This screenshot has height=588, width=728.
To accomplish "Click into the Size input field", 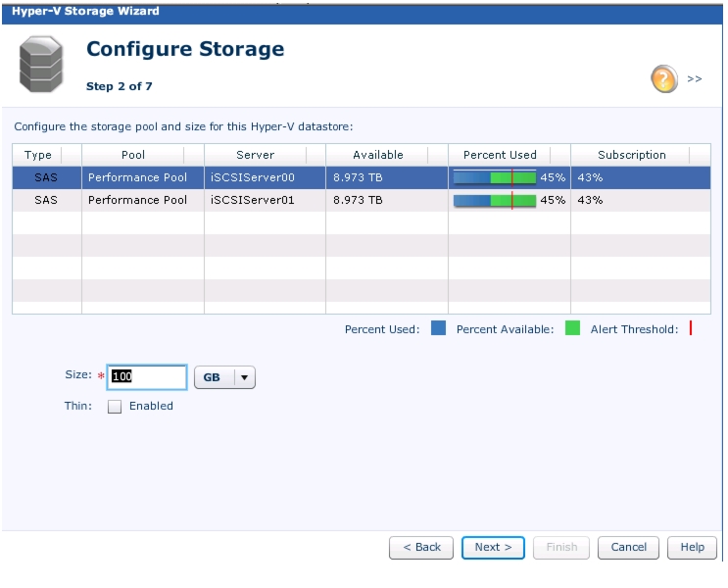I will (147, 377).
